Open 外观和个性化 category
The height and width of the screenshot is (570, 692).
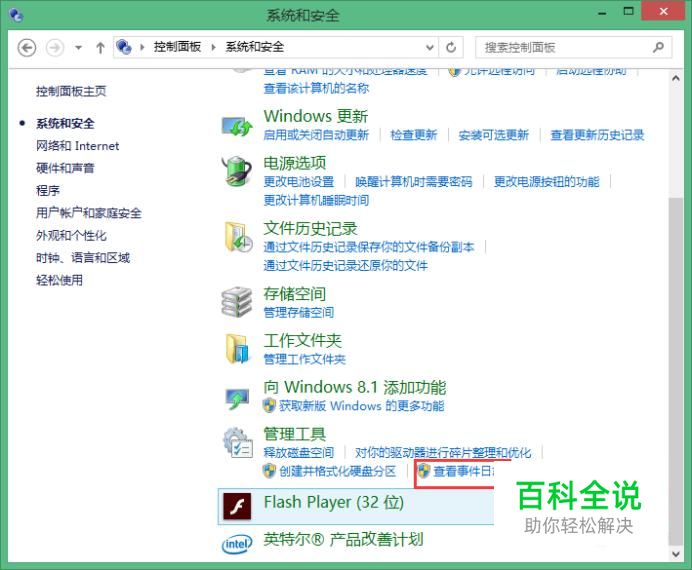pyautogui.click(x=71, y=236)
